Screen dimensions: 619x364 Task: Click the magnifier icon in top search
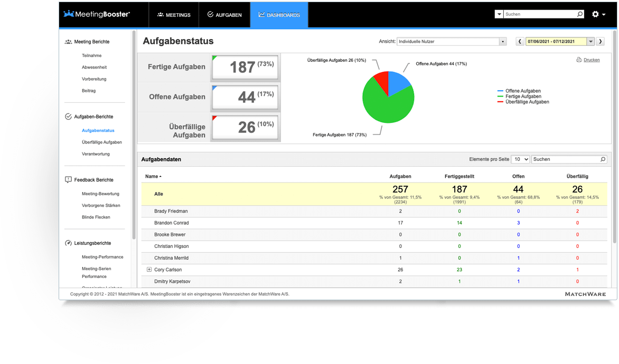[x=579, y=14]
